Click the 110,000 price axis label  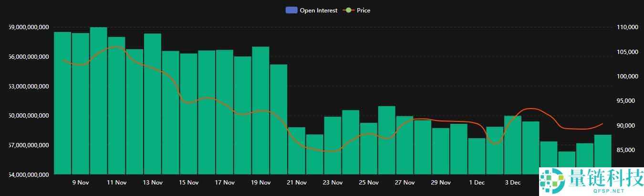(x=627, y=28)
